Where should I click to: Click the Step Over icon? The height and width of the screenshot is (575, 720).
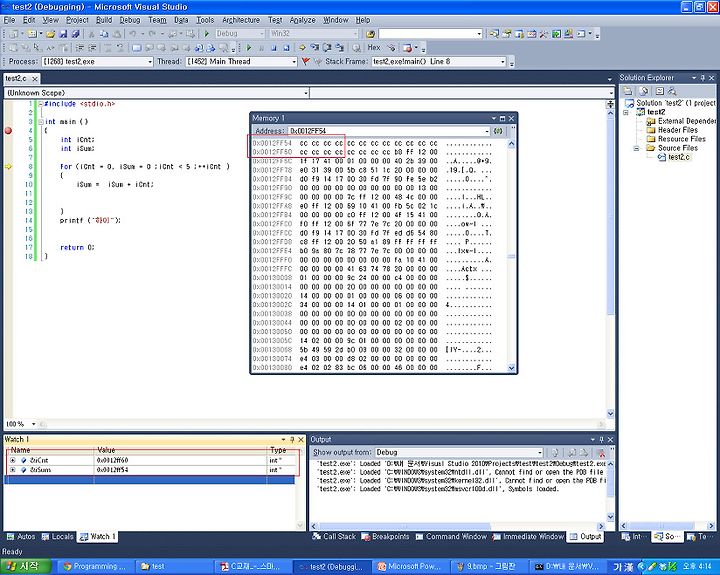(x=327, y=47)
